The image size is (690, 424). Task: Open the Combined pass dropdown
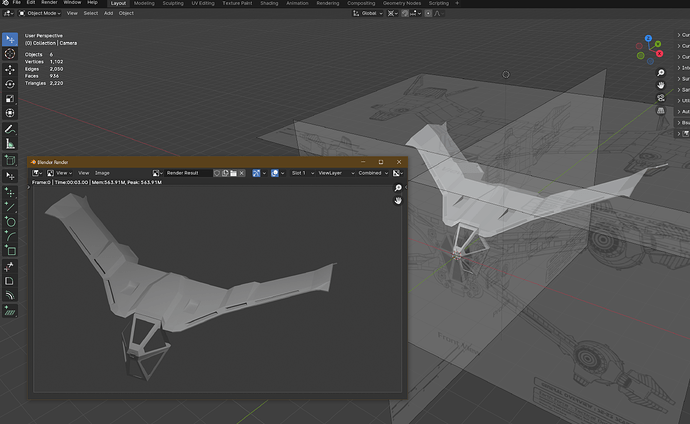pyautogui.click(x=373, y=173)
